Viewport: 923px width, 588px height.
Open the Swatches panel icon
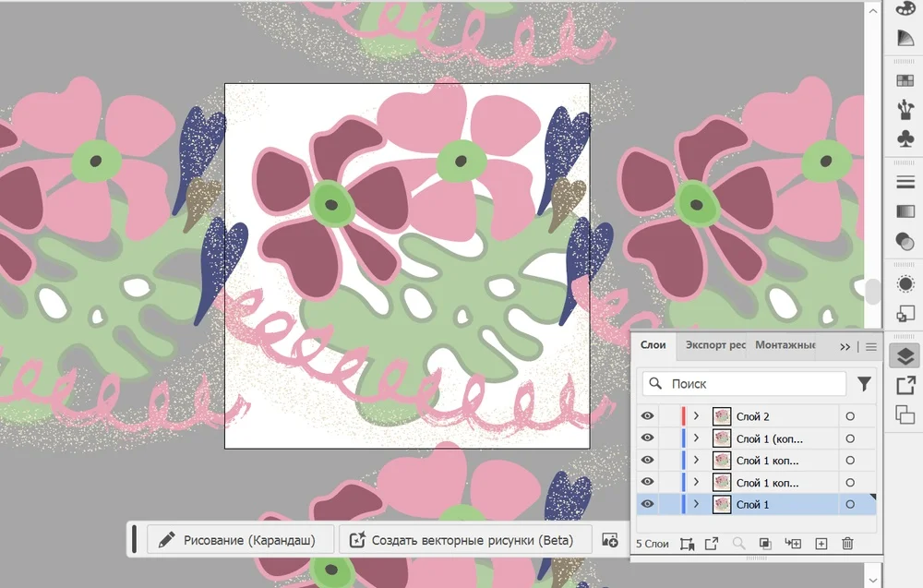point(905,80)
